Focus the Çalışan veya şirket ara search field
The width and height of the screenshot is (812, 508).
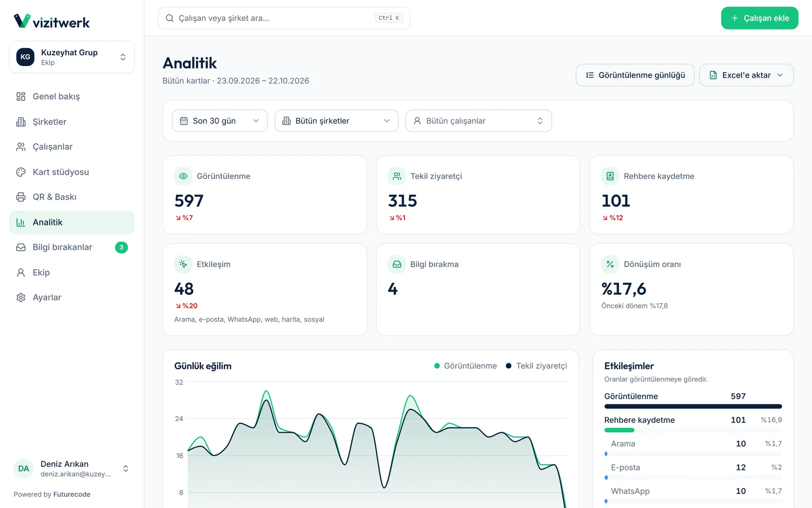point(284,18)
